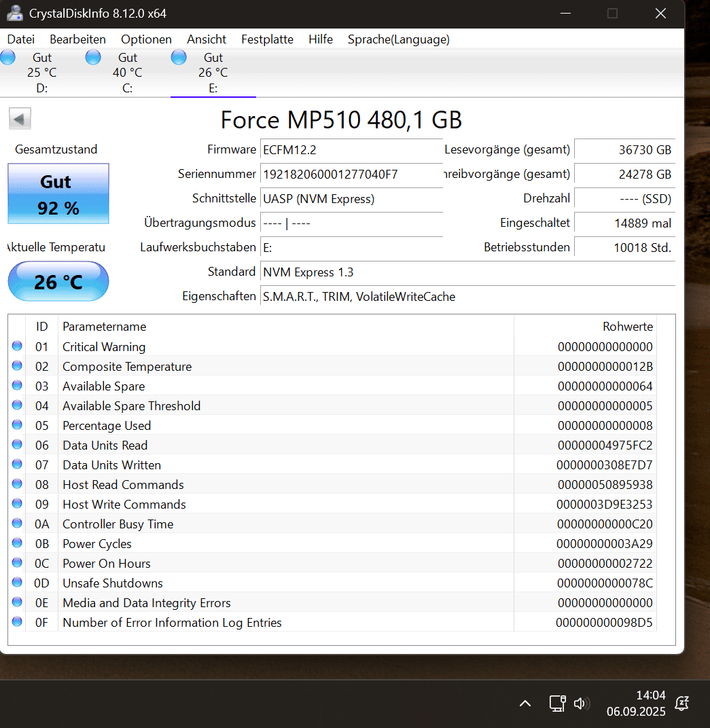710x728 pixels.
Task: Click the Drehzahl value ---- (SSD)
Action: [624, 199]
